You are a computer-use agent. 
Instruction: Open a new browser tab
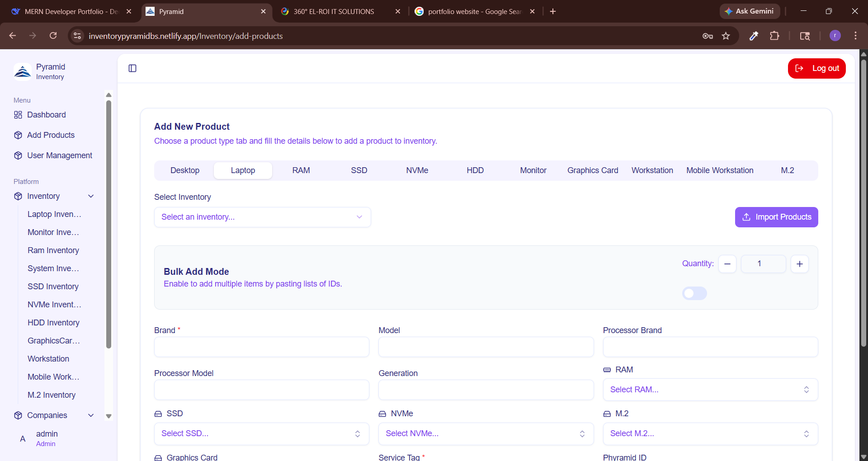552,11
